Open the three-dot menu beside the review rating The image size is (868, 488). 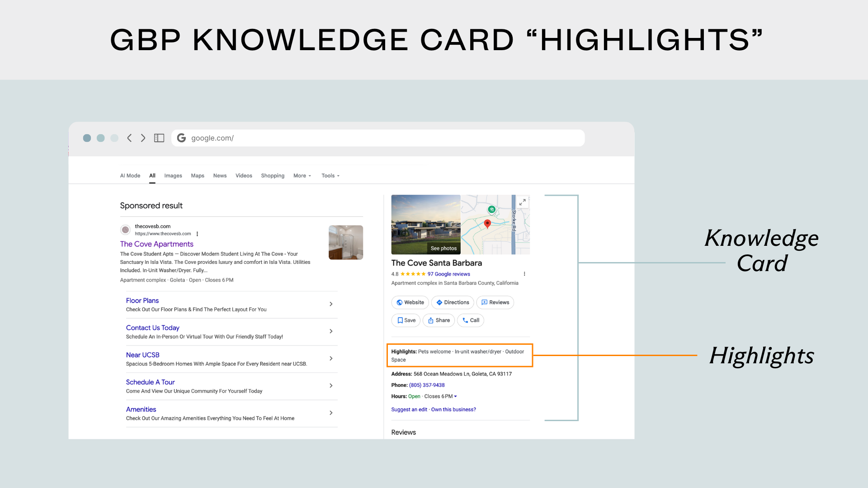(x=524, y=274)
